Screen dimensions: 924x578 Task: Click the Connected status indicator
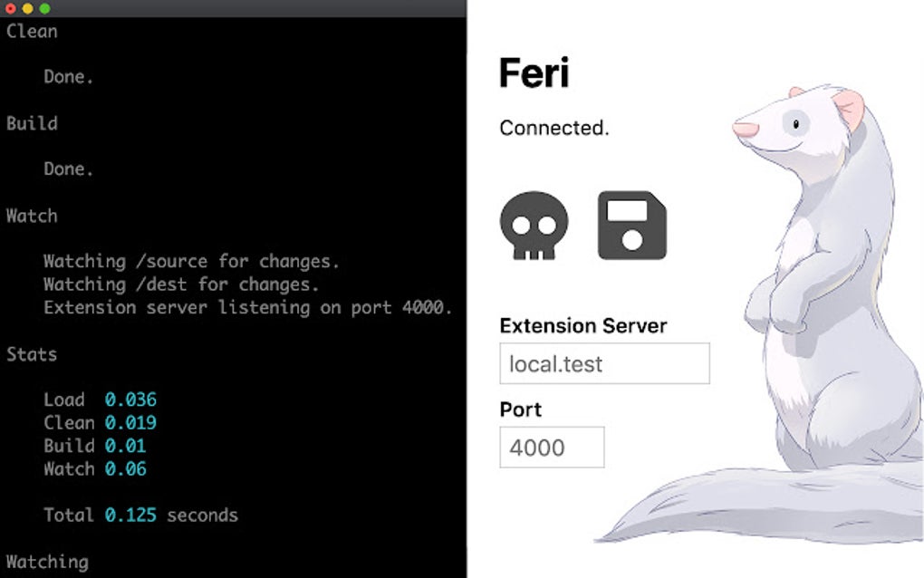552,128
